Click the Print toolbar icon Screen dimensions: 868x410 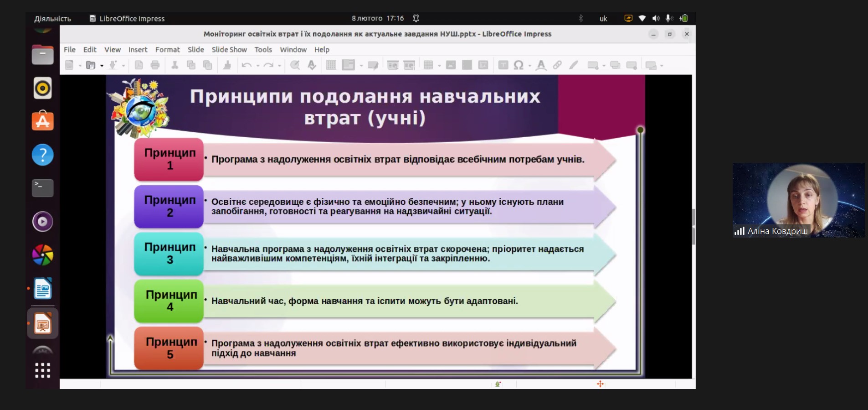155,65
